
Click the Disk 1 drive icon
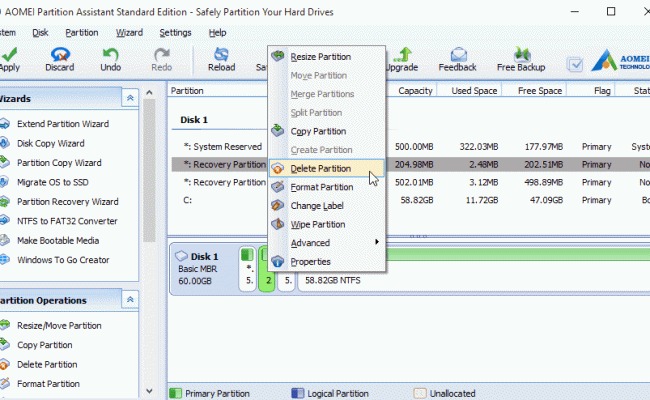point(181,256)
